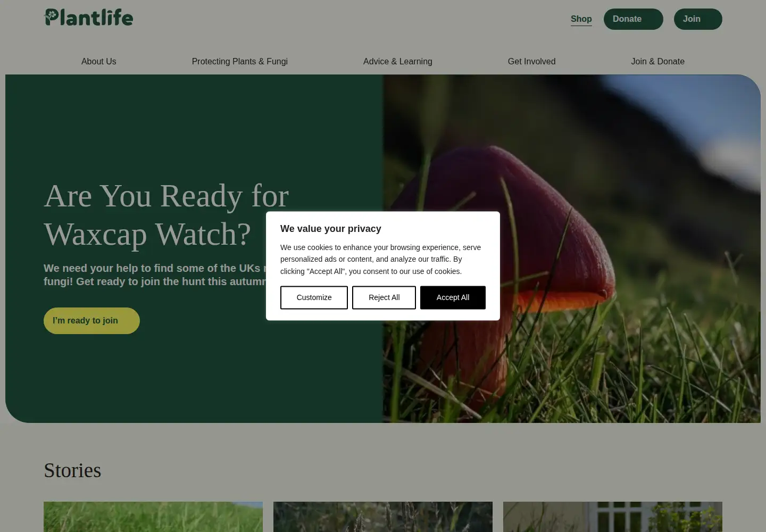Open the first story thumbnail with grass
This screenshot has width=766, height=532.
coord(153,517)
